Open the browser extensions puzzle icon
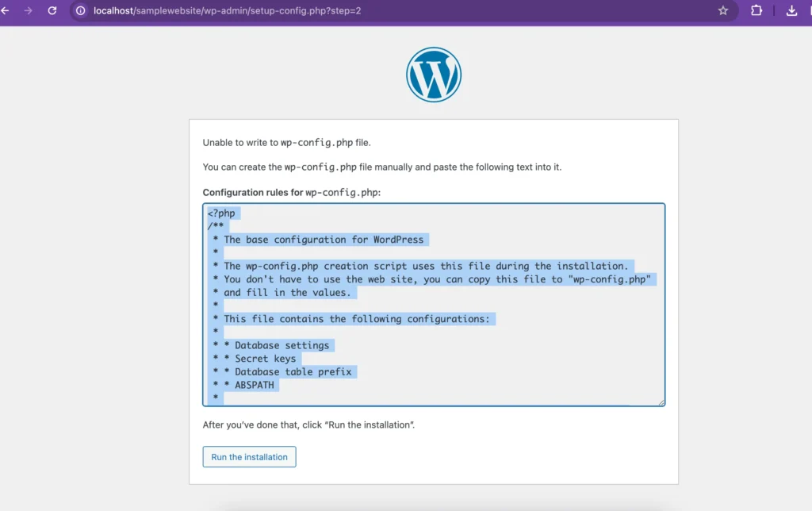Viewport: 812px width, 511px height. pos(756,10)
